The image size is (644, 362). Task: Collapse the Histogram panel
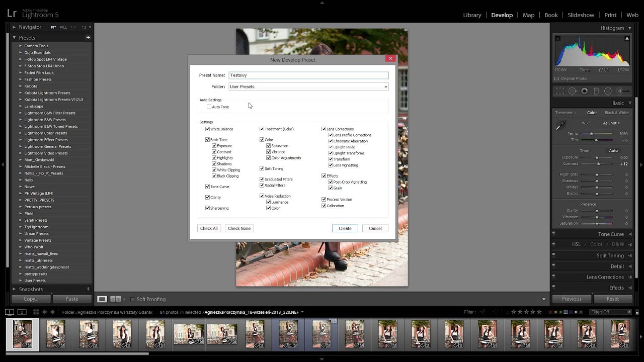629,28
